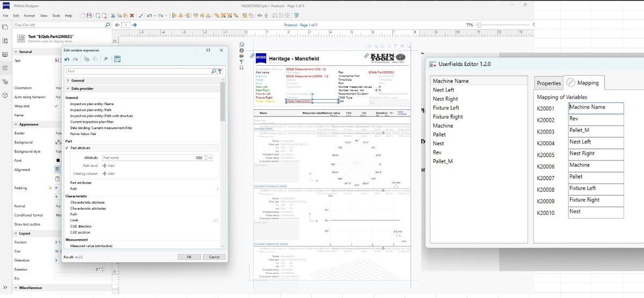Click the red Delete X icon

132,16
